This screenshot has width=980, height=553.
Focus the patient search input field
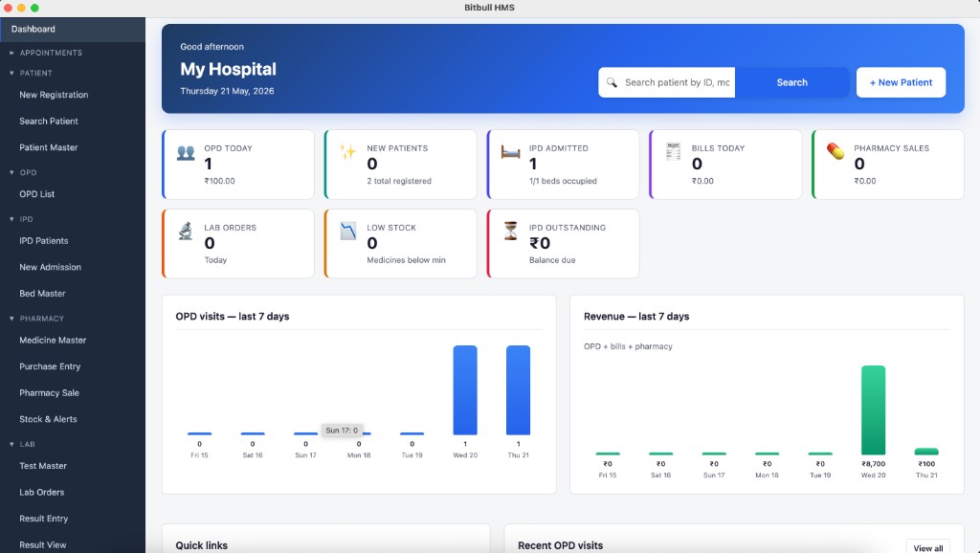(x=666, y=82)
